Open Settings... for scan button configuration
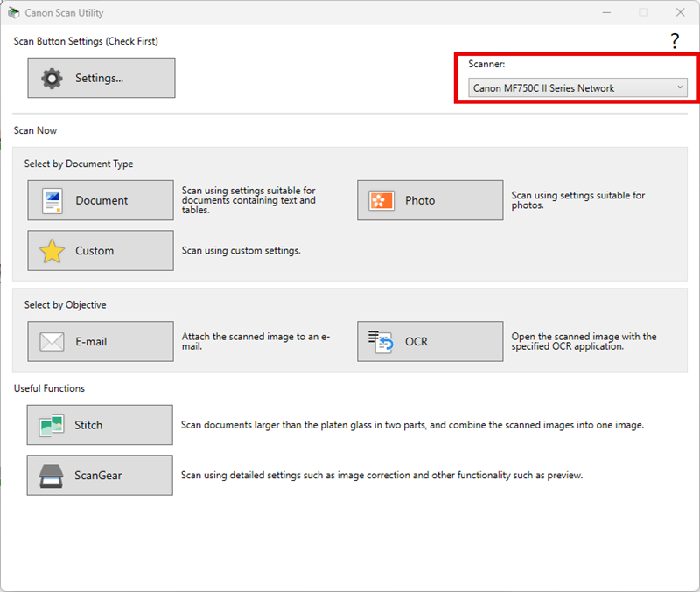Viewport: 700px width, 592px height. (x=101, y=78)
